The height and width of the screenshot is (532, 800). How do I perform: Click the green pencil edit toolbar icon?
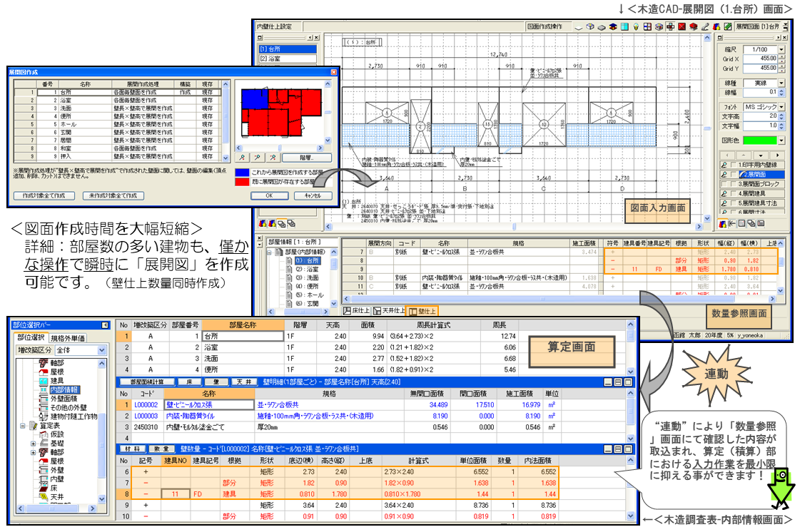pyautogui.click(x=726, y=26)
